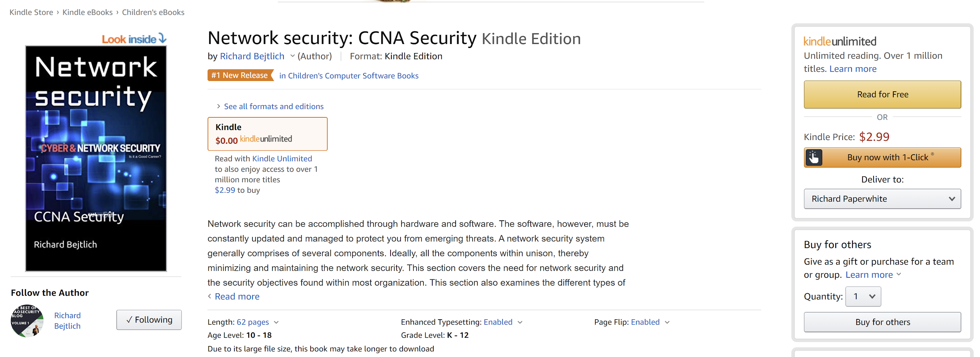
Task: Click Read more under book description
Action: (x=236, y=297)
